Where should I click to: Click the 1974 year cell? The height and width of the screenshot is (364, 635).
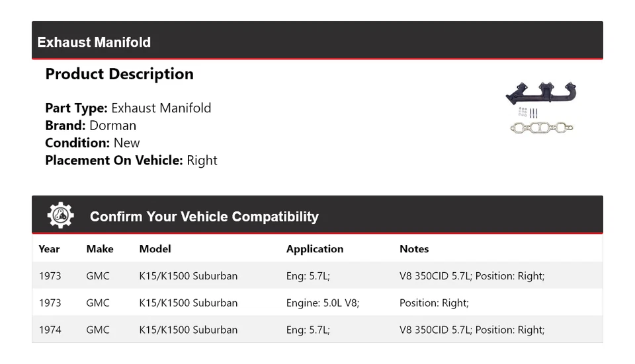click(50, 330)
